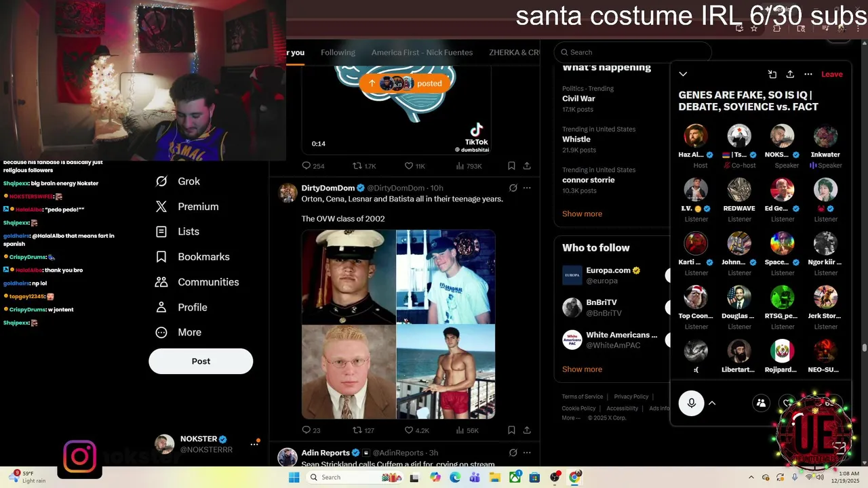Open Brock Lesnar glasses photo thumbnail
868x488 pixels.
pyautogui.click(x=349, y=372)
